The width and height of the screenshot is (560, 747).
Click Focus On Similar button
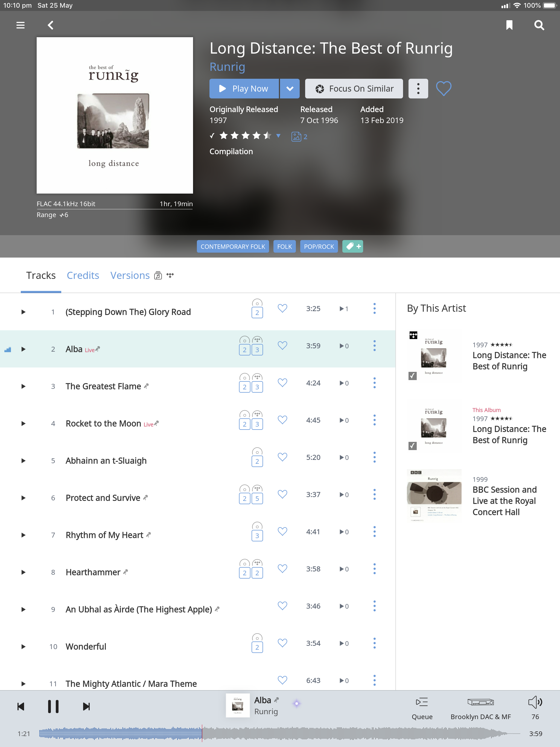click(354, 89)
